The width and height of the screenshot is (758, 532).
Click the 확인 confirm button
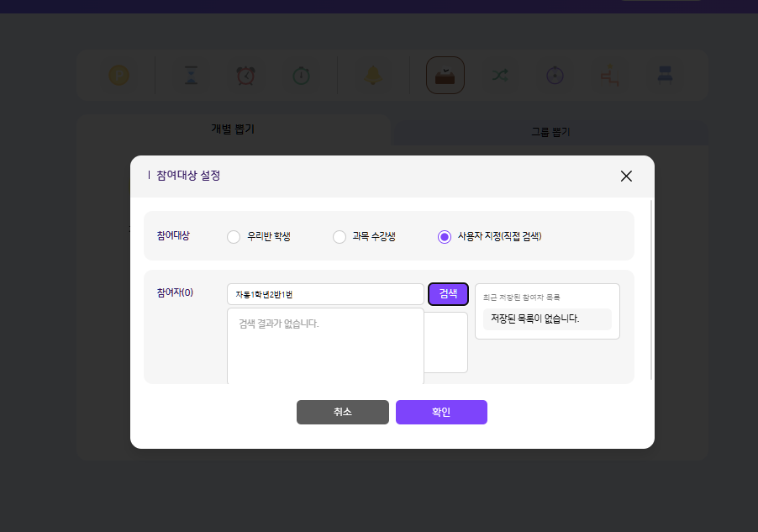coord(441,413)
